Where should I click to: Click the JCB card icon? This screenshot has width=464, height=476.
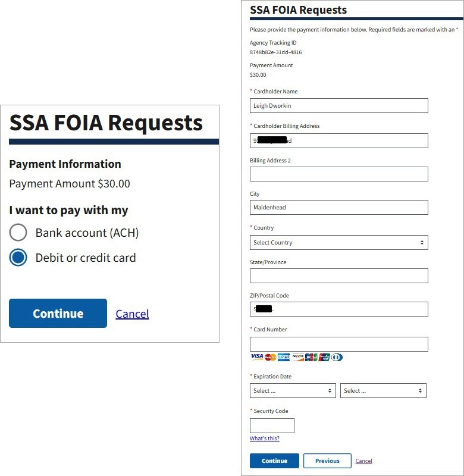(x=311, y=356)
